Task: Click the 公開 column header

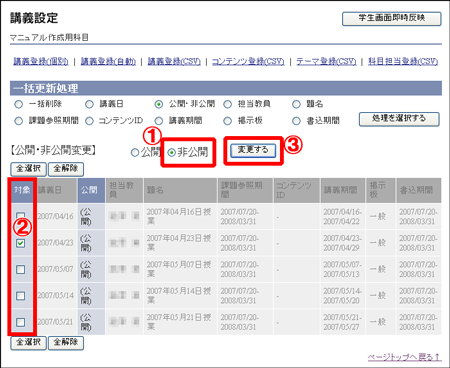Action: click(91, 190)
